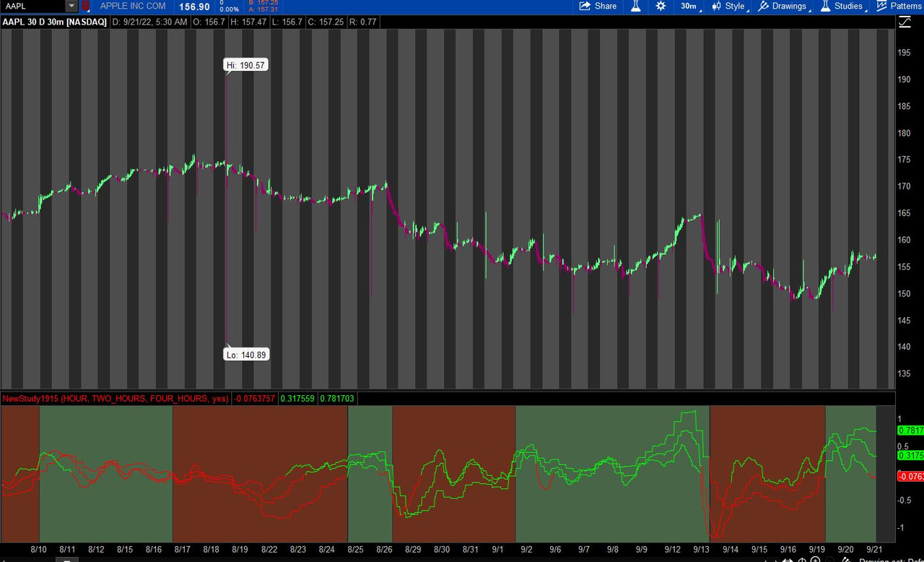Image resolution: width=924 pixels, height=562 pixels.
Task: Zoom in using the magnifier-plus icon at bottom
Action: tap(815, 559)
